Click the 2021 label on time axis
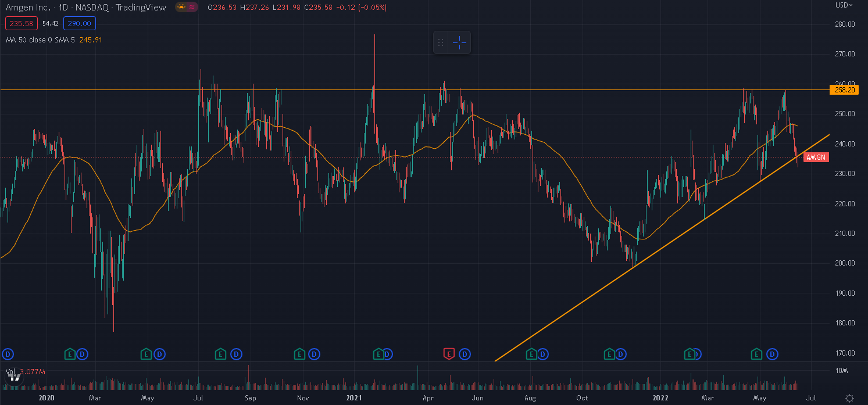The height and width of the screenshot is (405, 868). pos(354,398)
